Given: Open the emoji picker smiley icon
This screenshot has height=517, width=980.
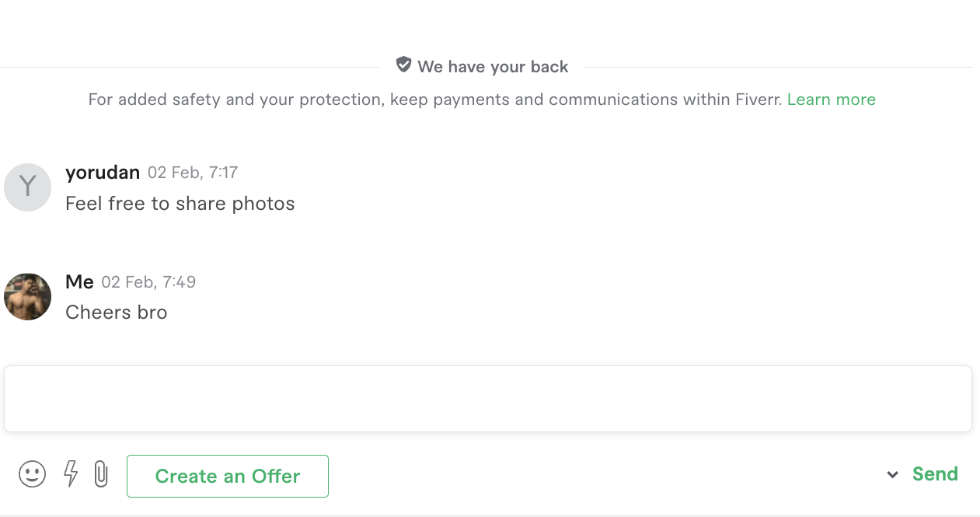Looking at the screenshot, I should coord(32,473).
